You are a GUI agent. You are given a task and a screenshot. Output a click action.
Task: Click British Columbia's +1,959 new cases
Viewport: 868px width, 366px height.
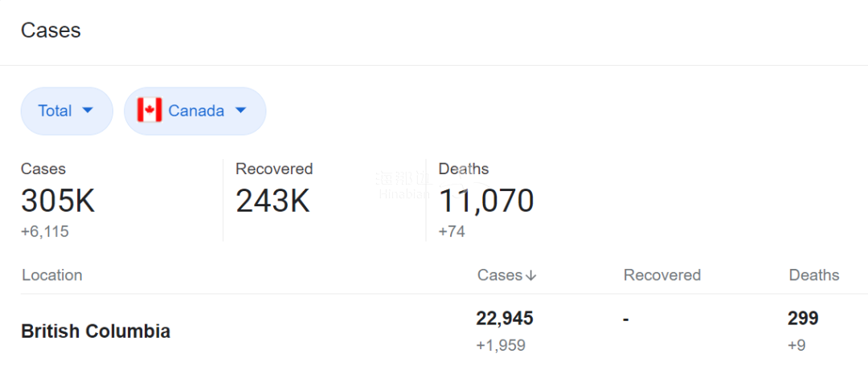pos(501,346)
